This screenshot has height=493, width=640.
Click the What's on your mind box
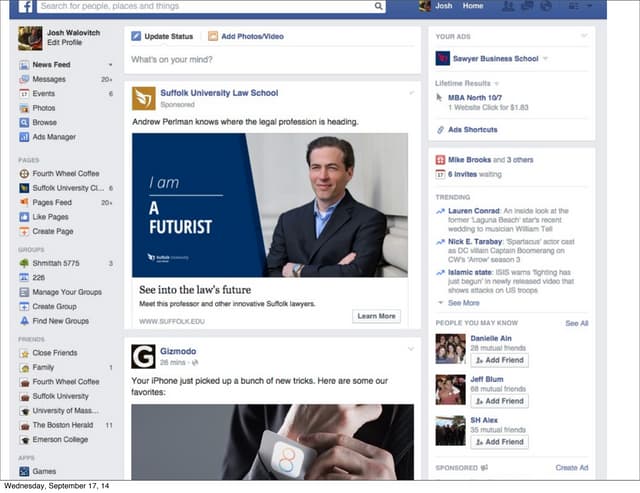(x=272, y=60)
